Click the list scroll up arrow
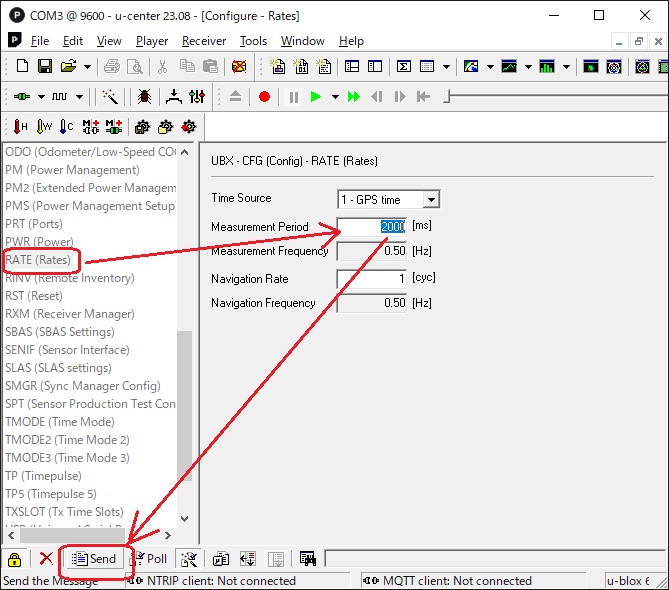Image resolution: width=669 pixels, height=590 pixels. click(184, 152)
